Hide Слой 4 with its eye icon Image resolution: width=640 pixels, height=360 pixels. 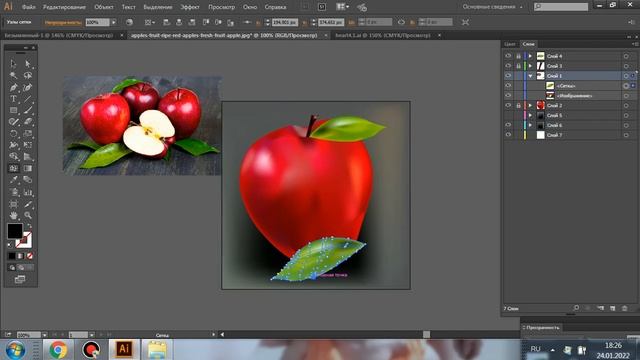click(x=508, y=56)
